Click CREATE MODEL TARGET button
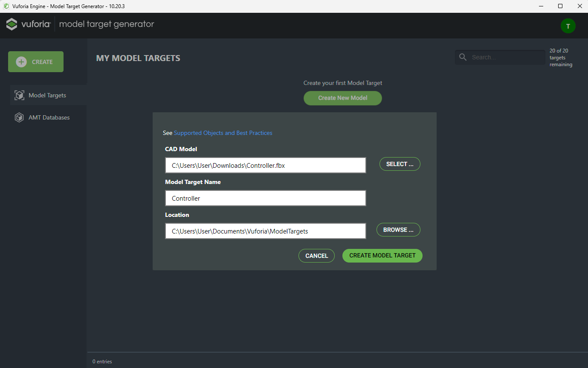 [382, 255]
